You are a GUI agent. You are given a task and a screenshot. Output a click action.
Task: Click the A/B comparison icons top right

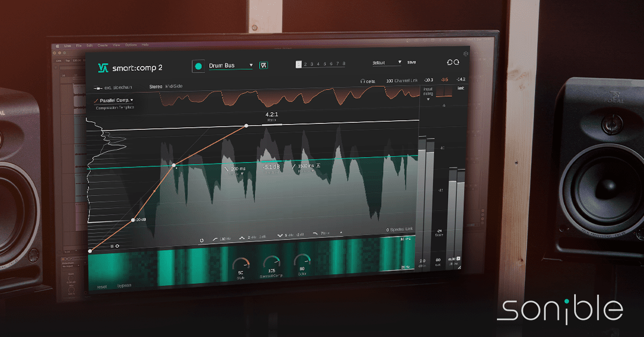click(452, 62)
